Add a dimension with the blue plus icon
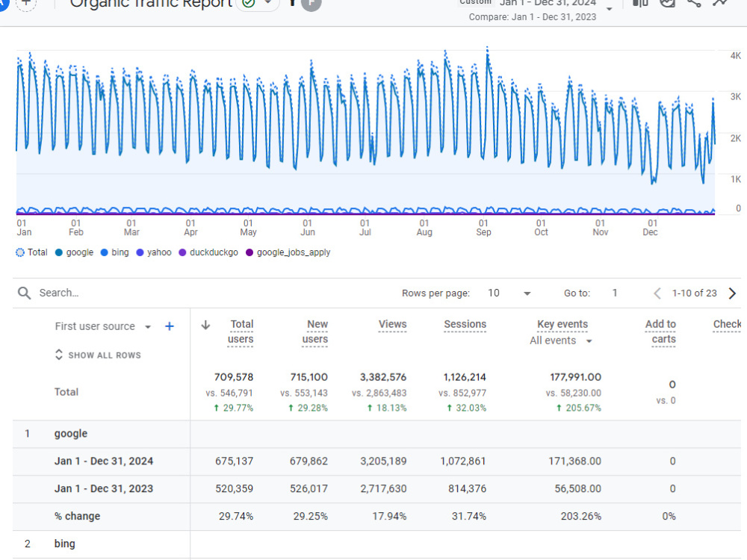 click(x=169, y=326)
